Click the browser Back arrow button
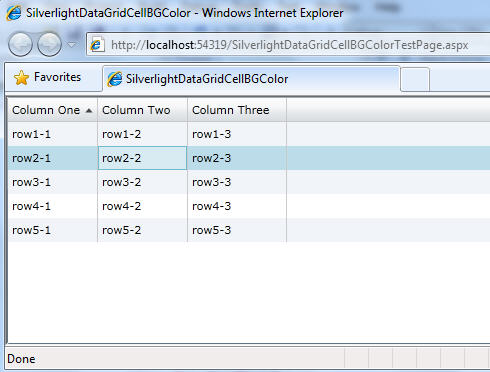This screenshot has width=490, height=372. pos(20,44)
